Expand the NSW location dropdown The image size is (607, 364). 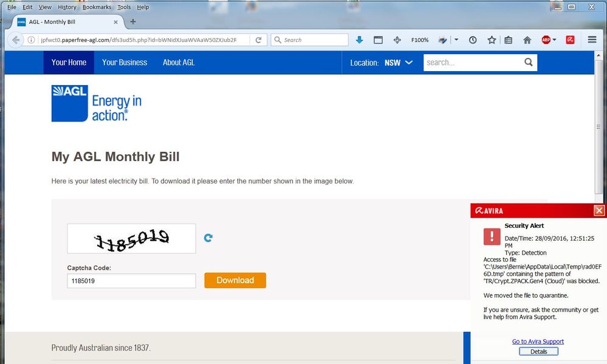(x=408, y=63)
